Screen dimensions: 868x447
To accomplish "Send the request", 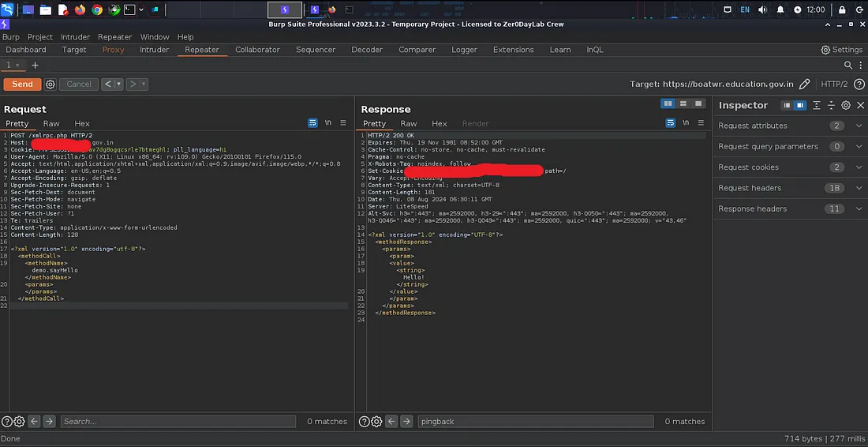I will 22,85.
